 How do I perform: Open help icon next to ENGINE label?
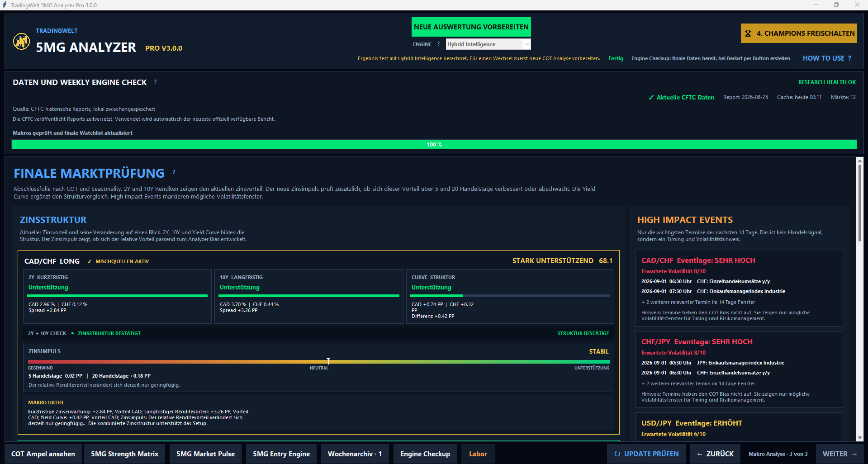[x=438, y=44]
